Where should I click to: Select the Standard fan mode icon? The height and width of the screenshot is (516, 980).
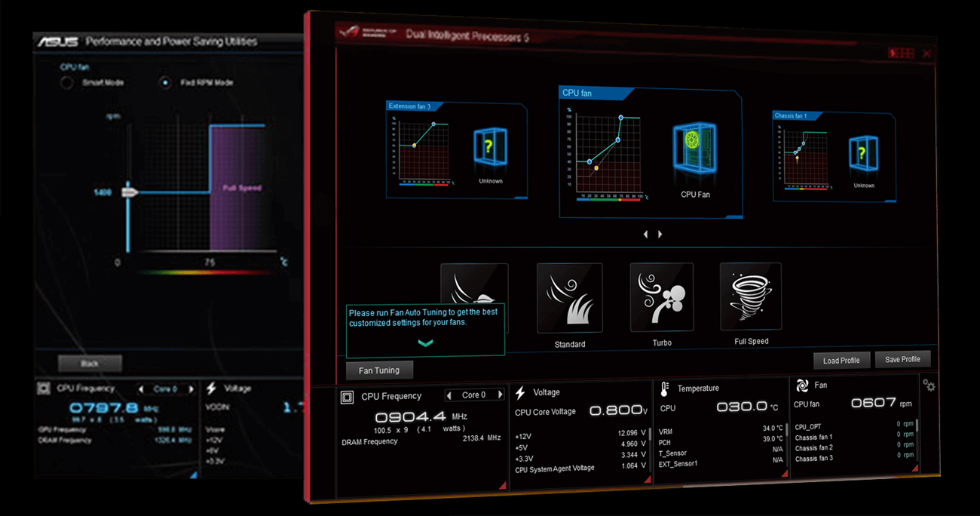tap(569, 296)
